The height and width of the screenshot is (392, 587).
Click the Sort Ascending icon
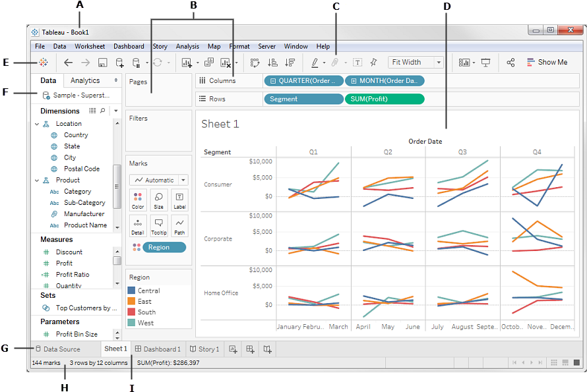pos(272,63)
